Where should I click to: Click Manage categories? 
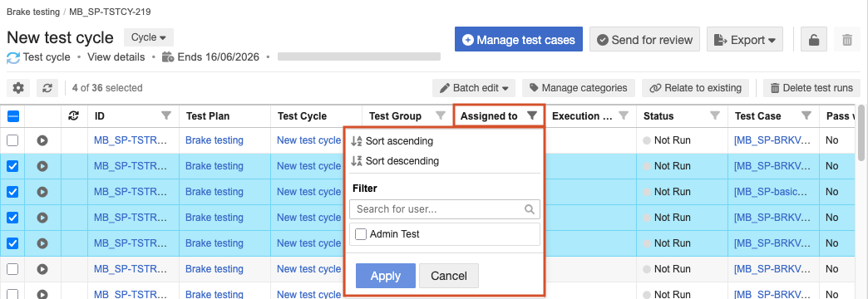coord(579,88)
